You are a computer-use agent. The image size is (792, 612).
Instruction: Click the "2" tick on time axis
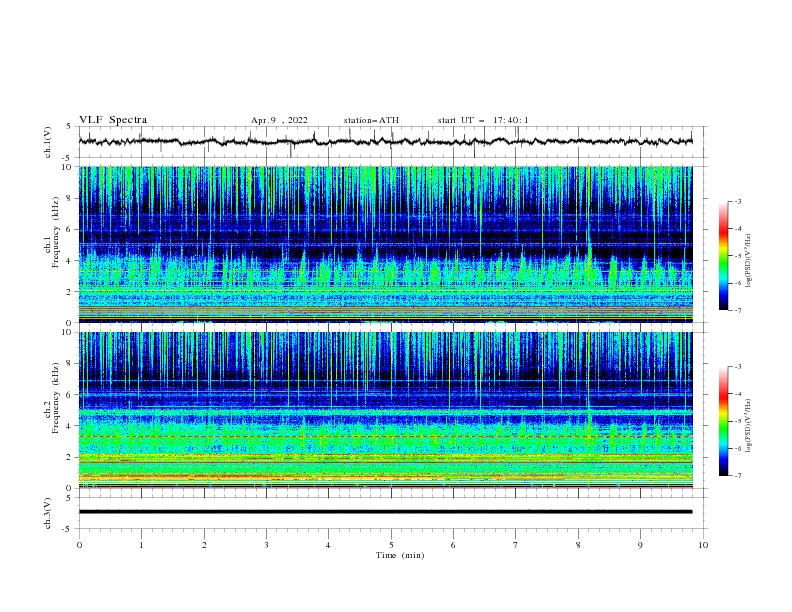(x=204, y=545)
